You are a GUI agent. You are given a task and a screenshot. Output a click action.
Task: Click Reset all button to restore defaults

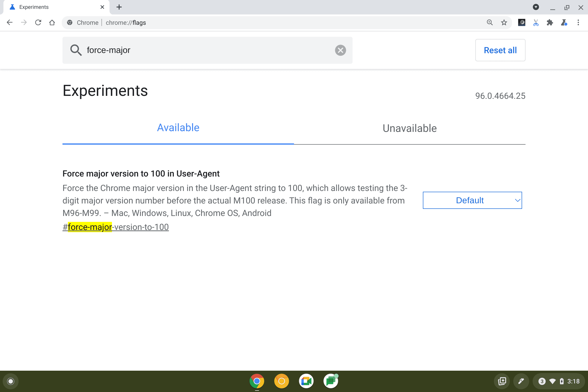click(500, 50)
